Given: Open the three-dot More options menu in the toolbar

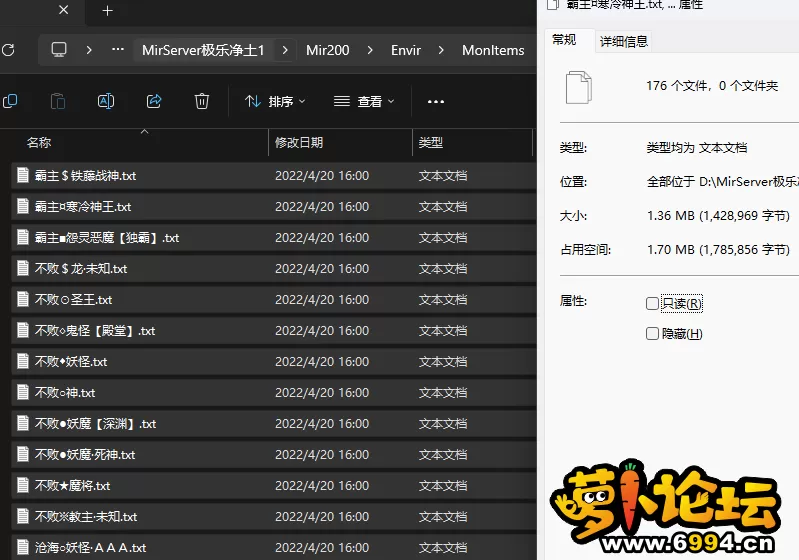Looking at the screenshot, I should click(435, 101).
